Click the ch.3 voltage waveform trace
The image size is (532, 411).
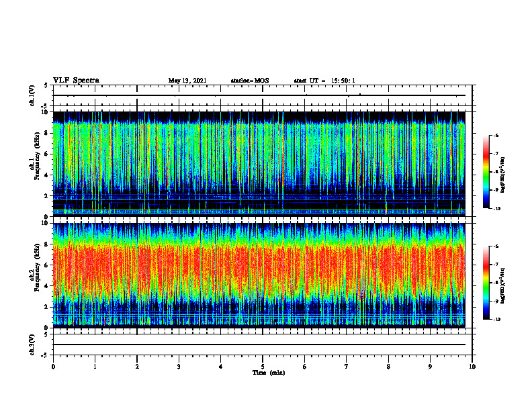[259, 345]
